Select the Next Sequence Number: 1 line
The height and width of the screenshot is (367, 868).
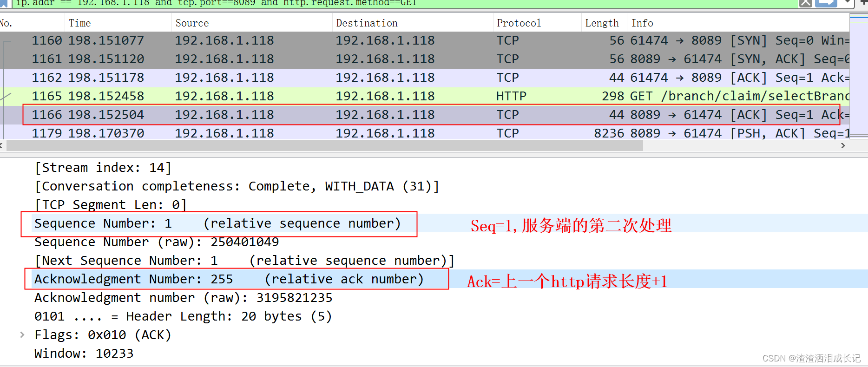(x=244, y=261)
